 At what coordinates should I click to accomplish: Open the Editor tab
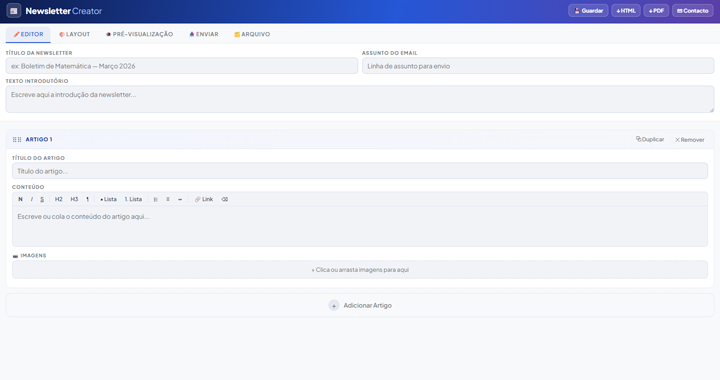click(28, 34)
